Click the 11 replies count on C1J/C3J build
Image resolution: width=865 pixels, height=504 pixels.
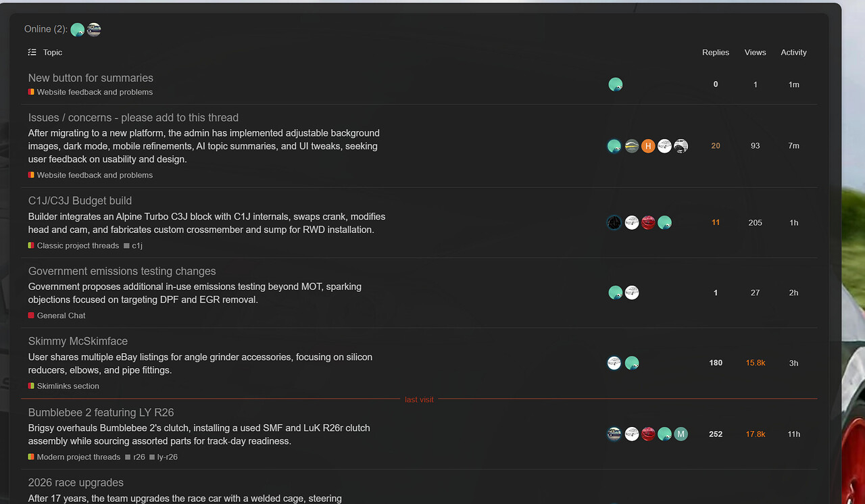(716, 222)
